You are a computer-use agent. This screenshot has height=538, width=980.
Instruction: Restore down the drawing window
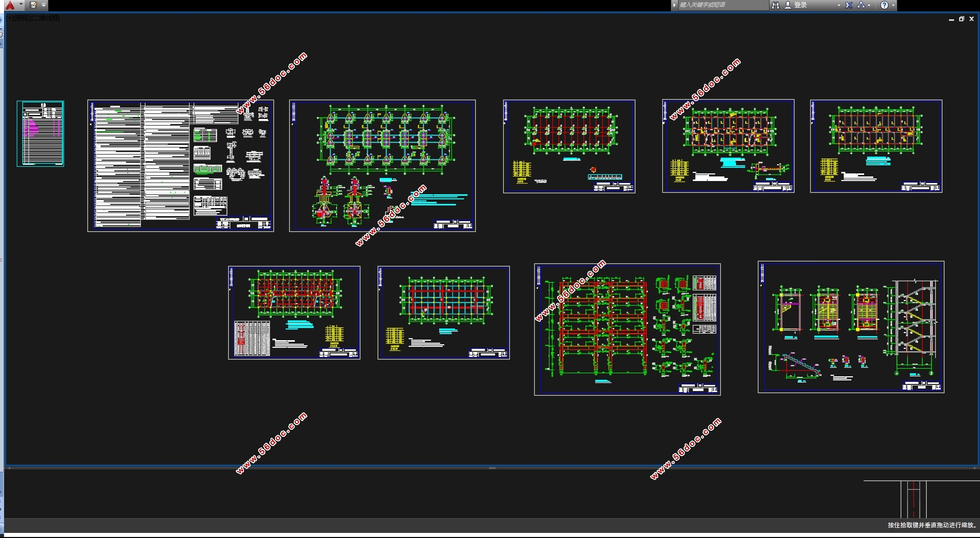click(x=961, y=19)
